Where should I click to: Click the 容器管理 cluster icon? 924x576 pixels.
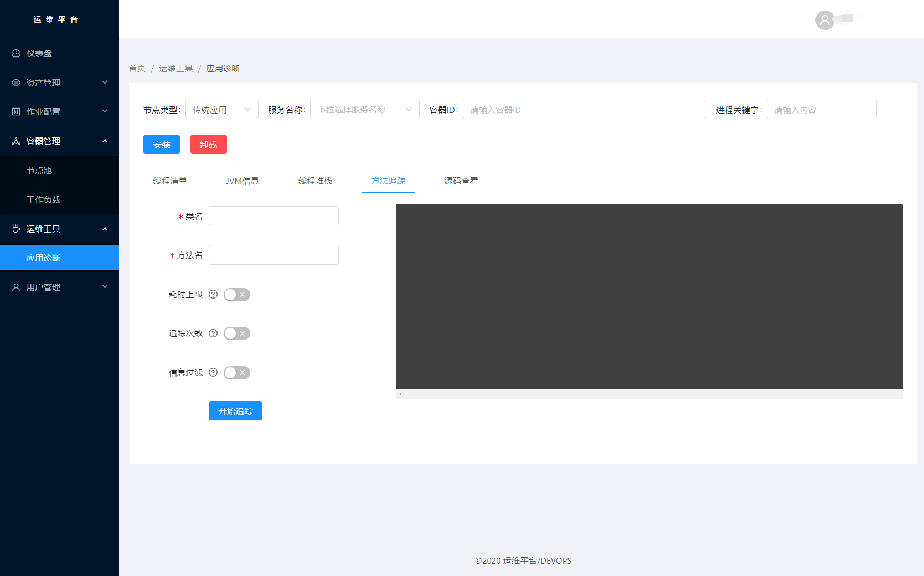(x=16, y=141)
